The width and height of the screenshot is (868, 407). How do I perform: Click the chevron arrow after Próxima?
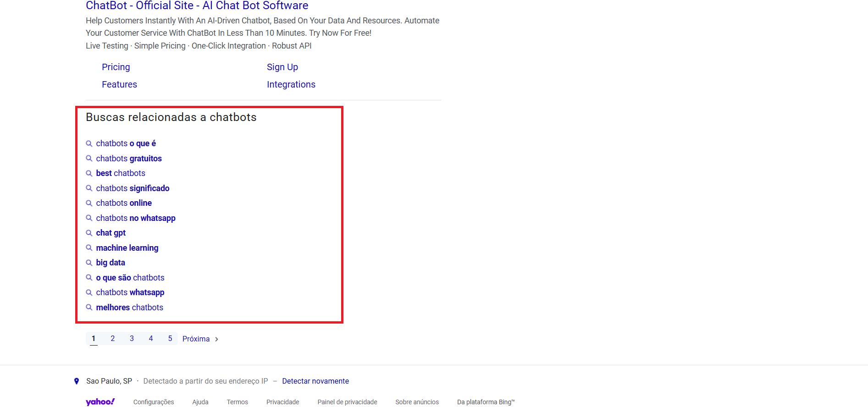[x=216, y=339]
